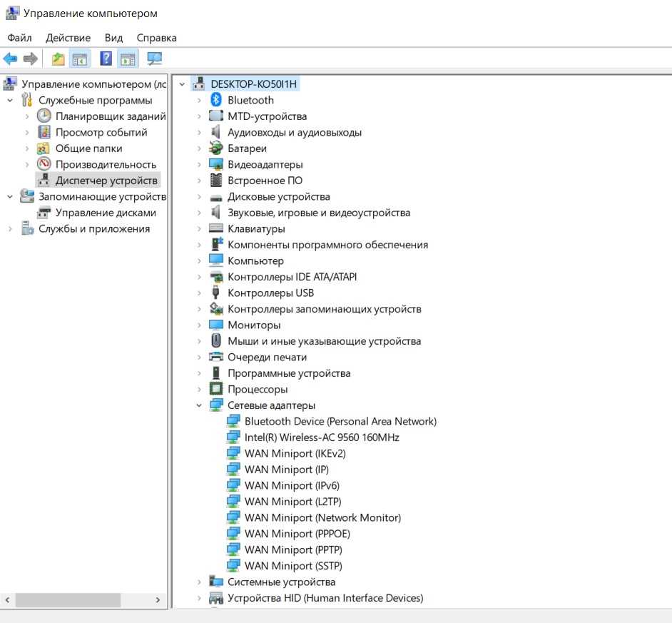Open Просмотр событий in the tree
The width and height of the screenshot is (672, 623).
coord(101,133)
